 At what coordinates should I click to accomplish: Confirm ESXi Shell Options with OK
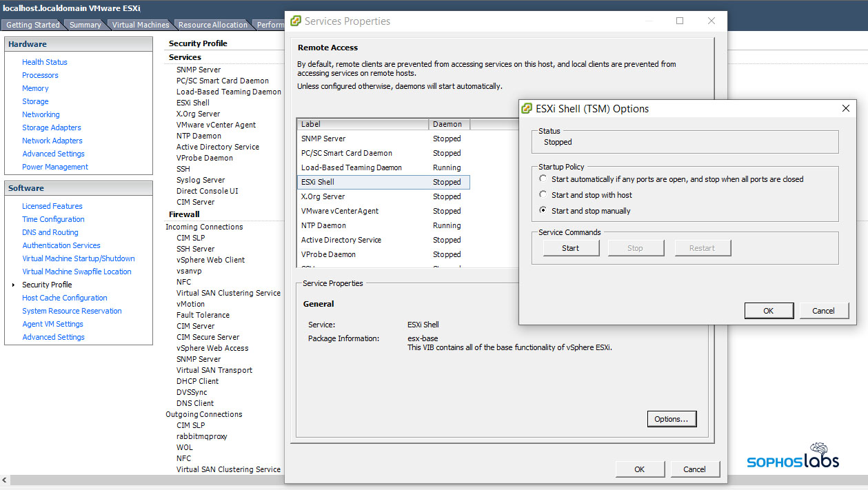pos(769,311)
